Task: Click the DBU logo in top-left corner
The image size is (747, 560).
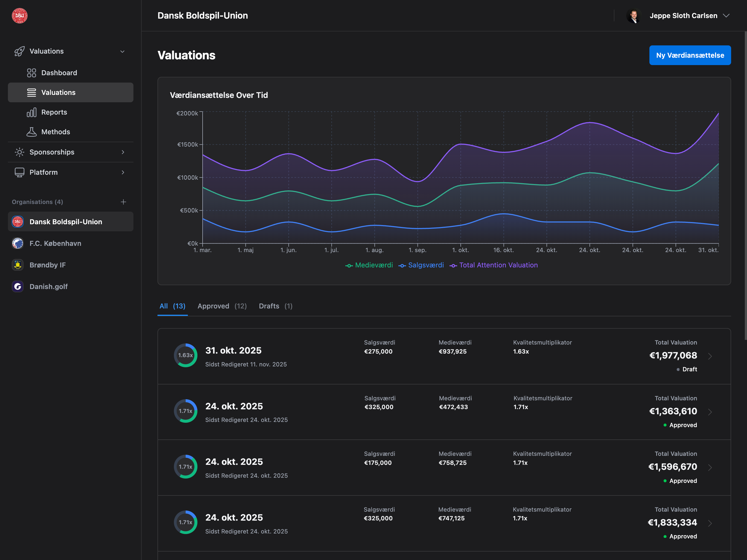Action: (20, 16)
